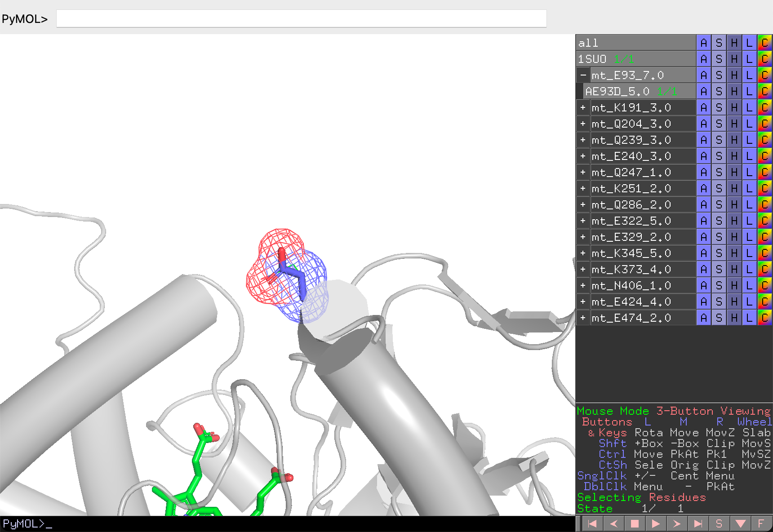Image resolution: width=773 pixels, height=532 pixels.
Task: Expand the mt_E240_3.0 group
Action: tap(583, 156)
